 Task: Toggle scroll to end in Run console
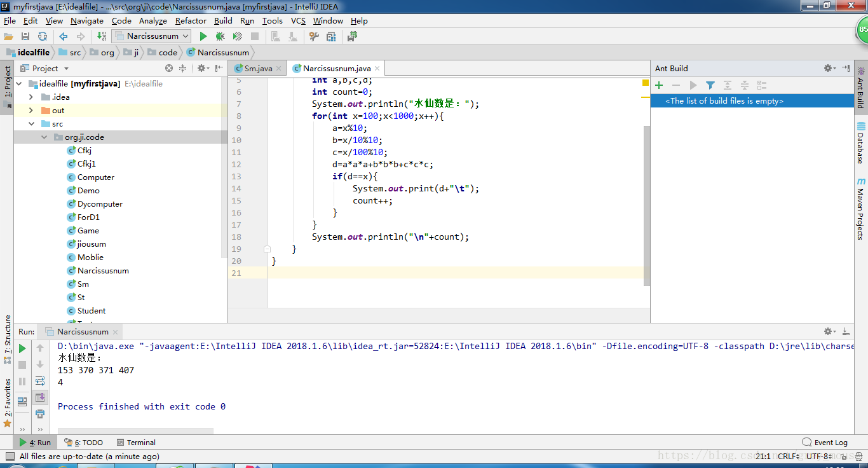coord(40,397)
